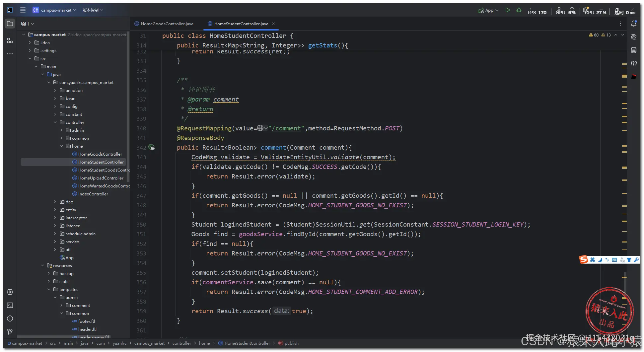Click controller in the breadcrumb bar

point(182,343)
